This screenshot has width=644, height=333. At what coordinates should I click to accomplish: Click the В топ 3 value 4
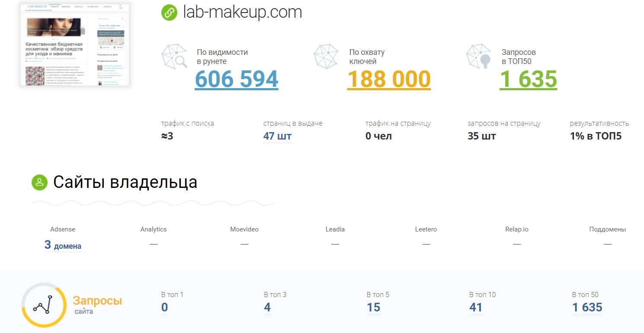[267, 308]
